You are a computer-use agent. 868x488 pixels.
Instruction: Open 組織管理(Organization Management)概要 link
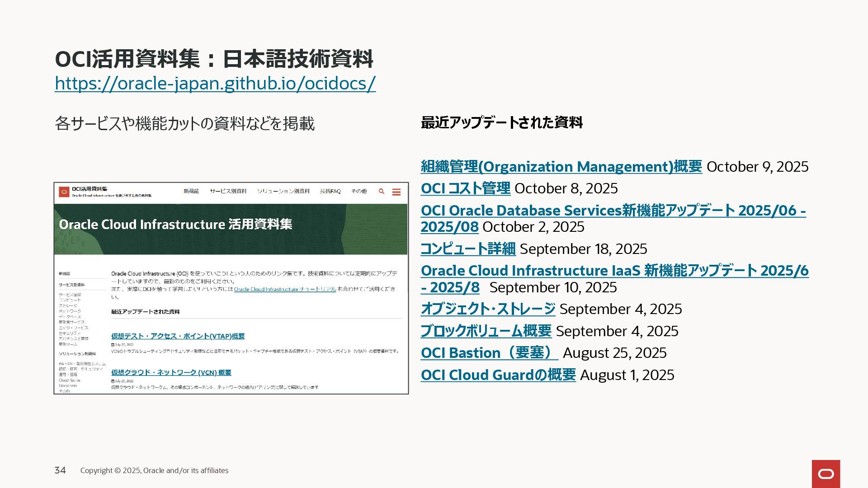pos(561,167)
